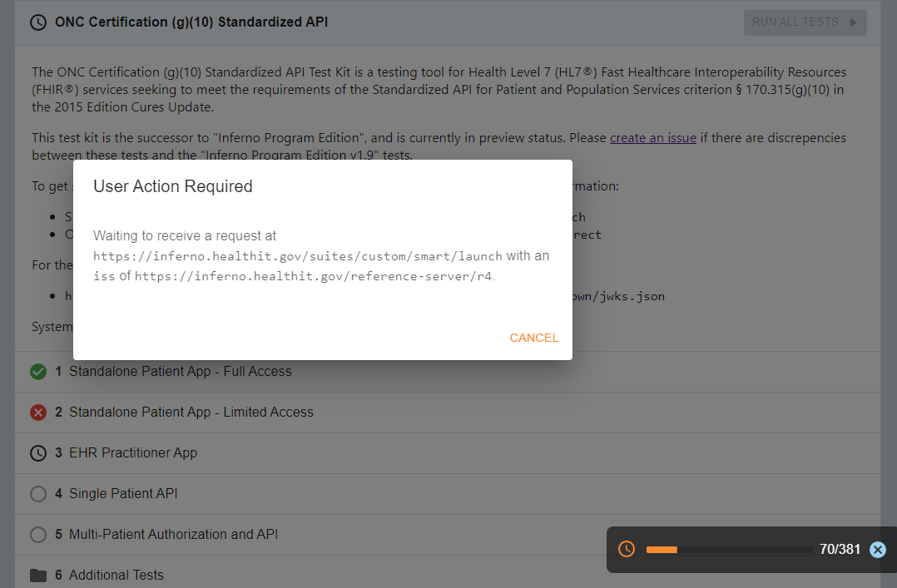Open group 5 Multi-Patient Authorization and API
Screen dimensions: 897x588
tap(448, 534)
